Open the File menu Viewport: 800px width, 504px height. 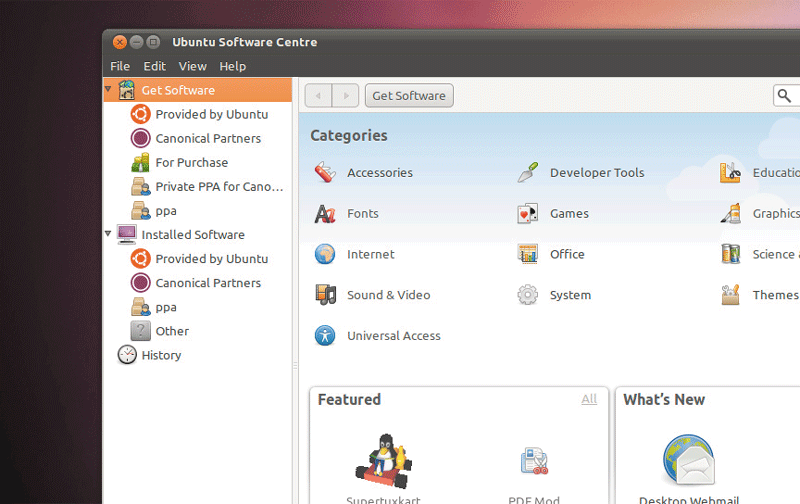[x=120, y=66]
